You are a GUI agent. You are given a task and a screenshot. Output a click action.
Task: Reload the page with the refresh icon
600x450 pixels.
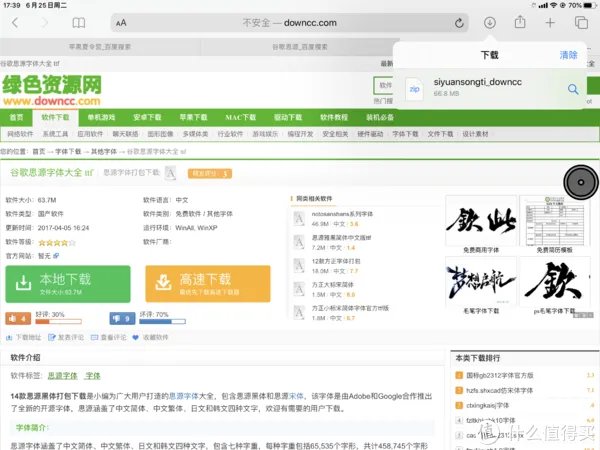coord(459,23)
